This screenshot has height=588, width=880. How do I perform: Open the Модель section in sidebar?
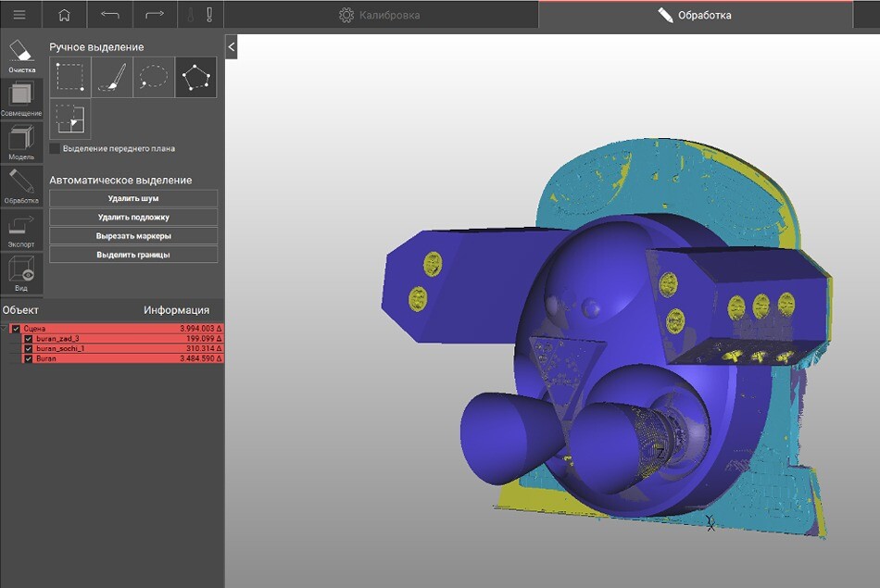tap(21, 143)
